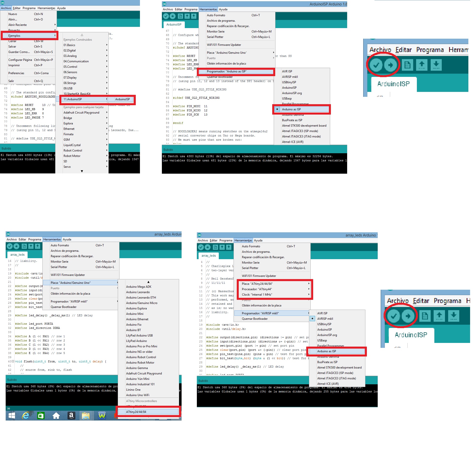Click Open icon in array_leds window with ATtiny44 settings
The image size is (476, 472).
pyautogui.click(x=222, y=247)
